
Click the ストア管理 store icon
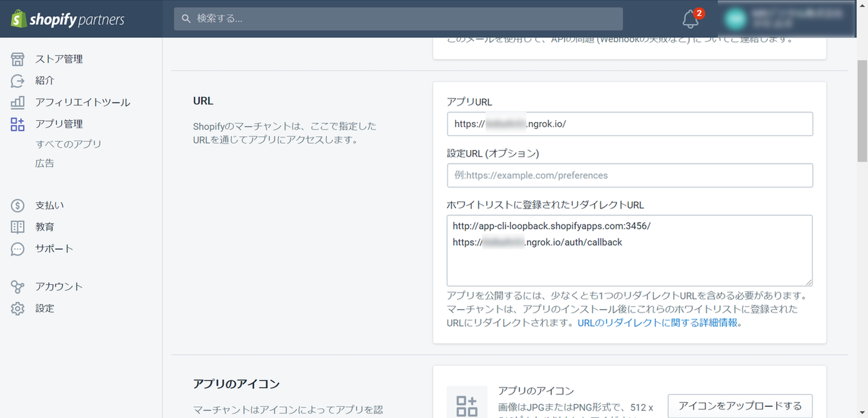tap(17, 59)
